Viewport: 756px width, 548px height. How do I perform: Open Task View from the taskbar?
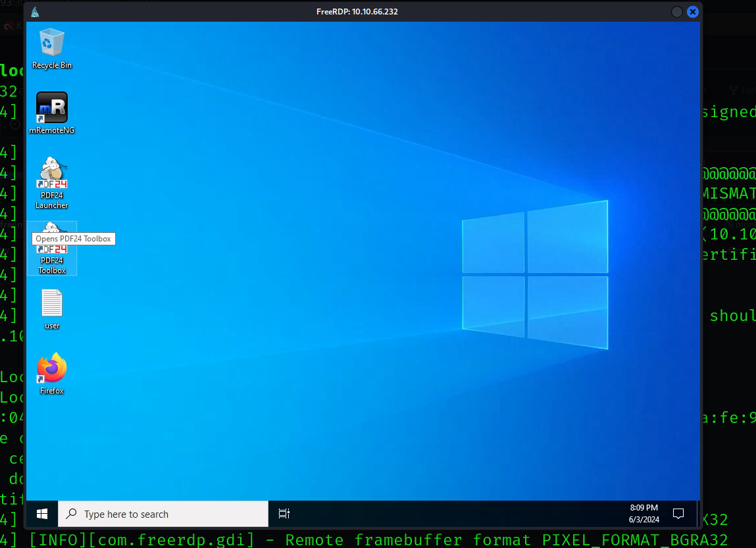(284, 514)
